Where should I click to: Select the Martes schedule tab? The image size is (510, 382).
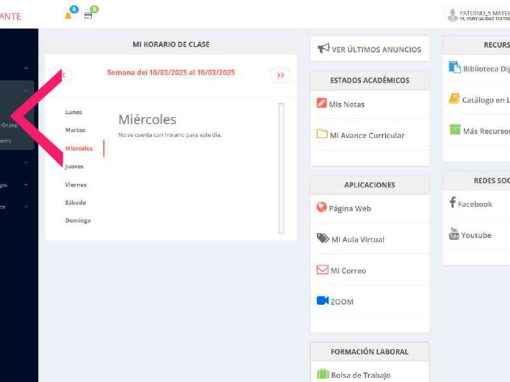tap(75, 130)
